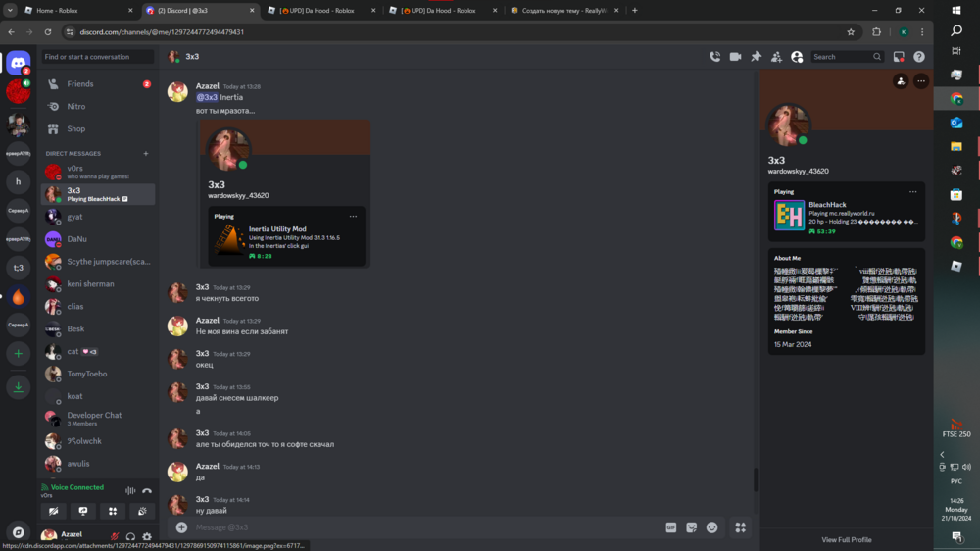Open the v0rs conversation

98,172
